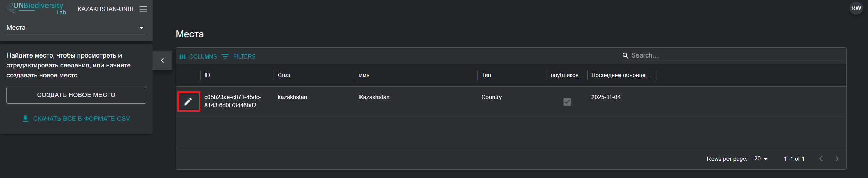This screenshot has width=868, height=178.
Task: Toggle the published checkbox for Kazakhstan
Action: coord(567,102)
